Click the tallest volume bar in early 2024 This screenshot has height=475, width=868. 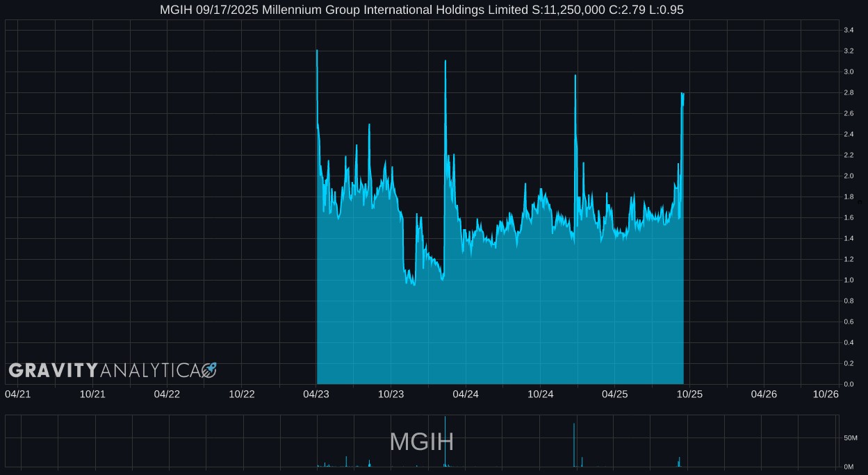click(445, 442)
